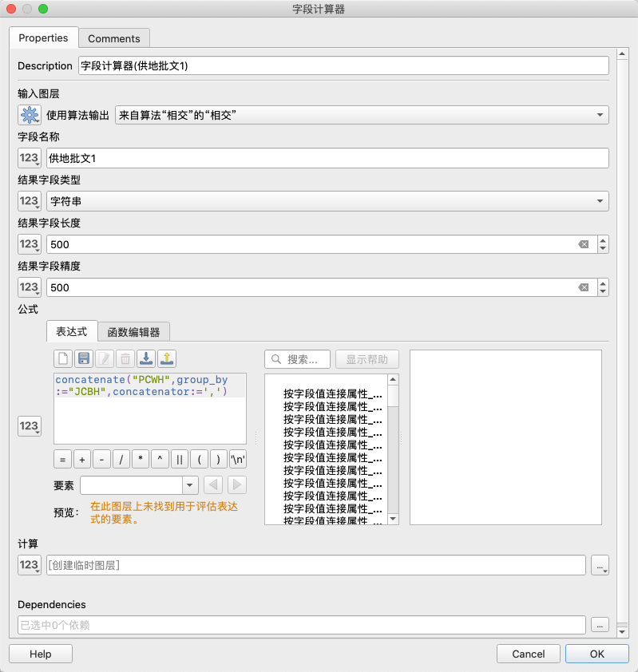The image size is (638, 672).
Task: Click the 123 icon beside formula expression
Action: click(x=30, y=426)
